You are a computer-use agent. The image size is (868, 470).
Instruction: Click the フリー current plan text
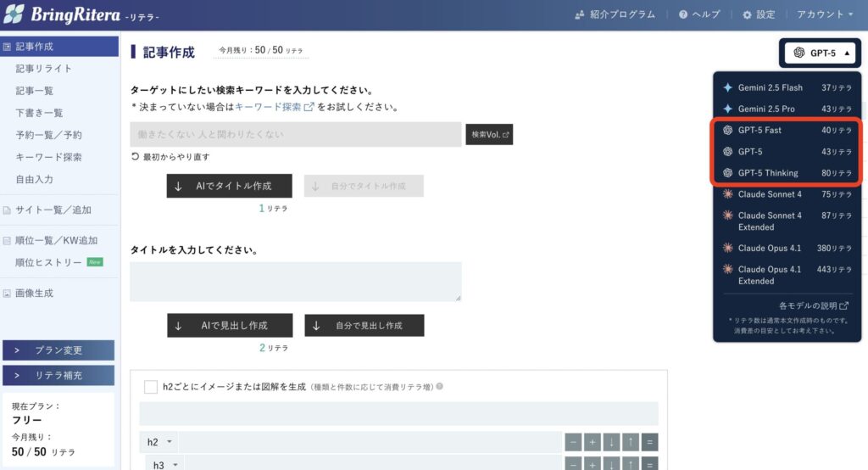click(26, 420)
